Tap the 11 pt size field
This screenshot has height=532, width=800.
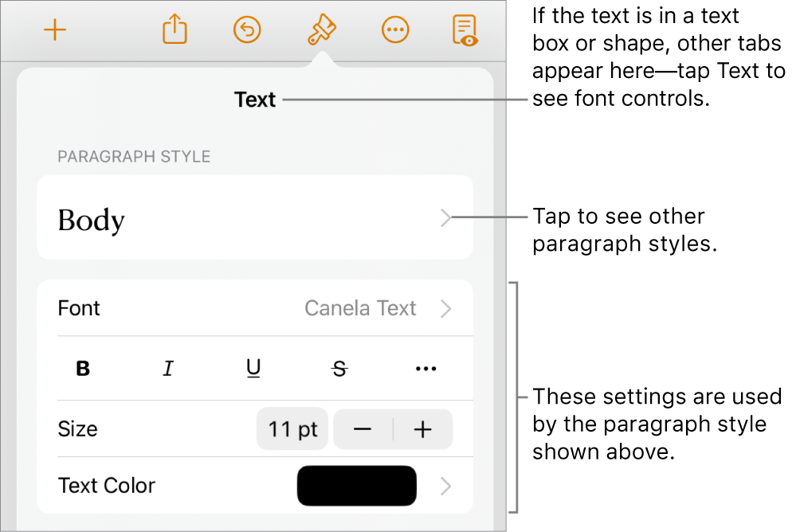292,430
